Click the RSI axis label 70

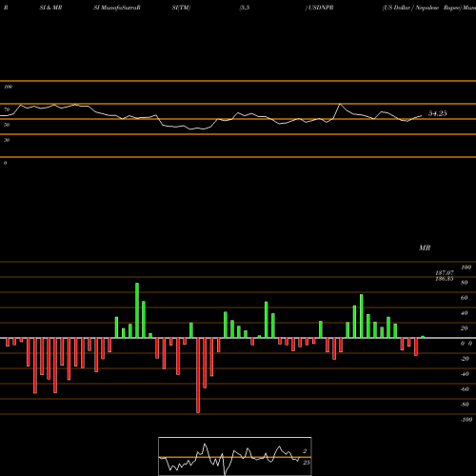7,109
